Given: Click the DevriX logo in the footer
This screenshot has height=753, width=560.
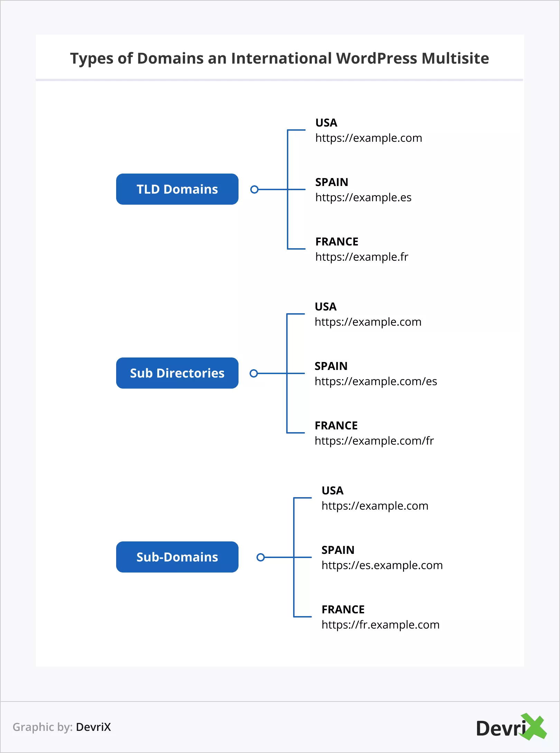Looking at the screenshot, I should pyautogui.click(x=511, y=727).
